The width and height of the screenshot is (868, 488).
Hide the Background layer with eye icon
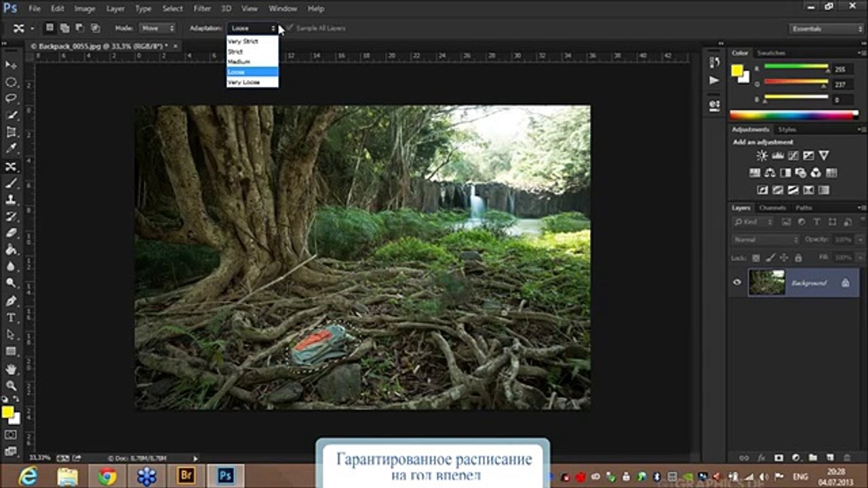point(737,283)
